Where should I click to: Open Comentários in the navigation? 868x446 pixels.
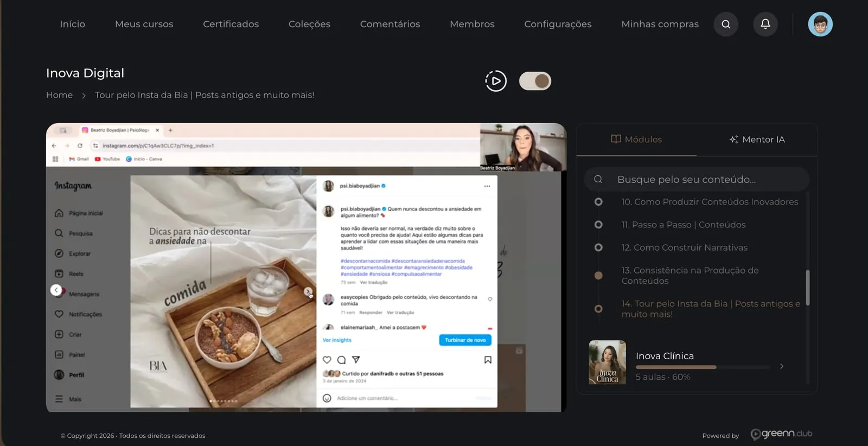[x=390, y=24]
